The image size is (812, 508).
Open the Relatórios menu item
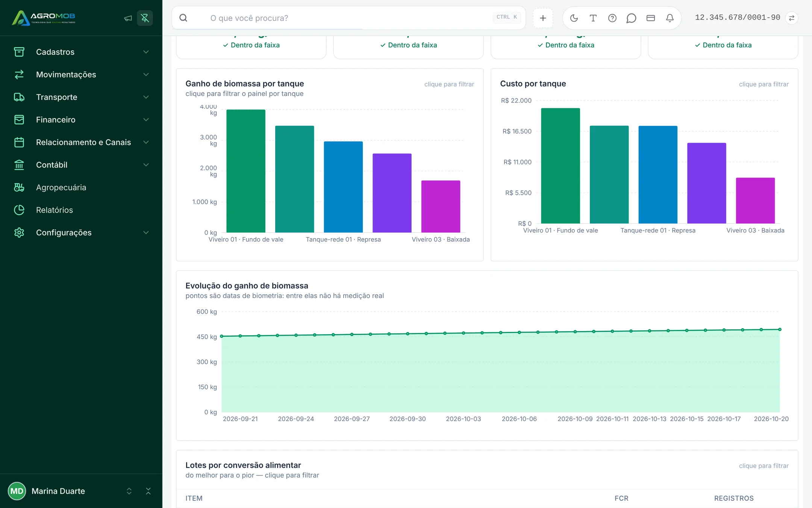81,210
